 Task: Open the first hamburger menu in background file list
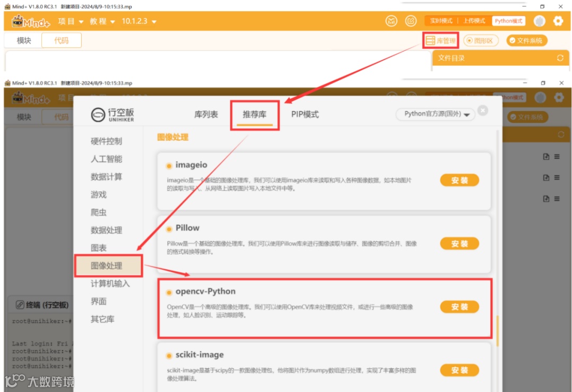pyautogui.click(x=557, y=157)
